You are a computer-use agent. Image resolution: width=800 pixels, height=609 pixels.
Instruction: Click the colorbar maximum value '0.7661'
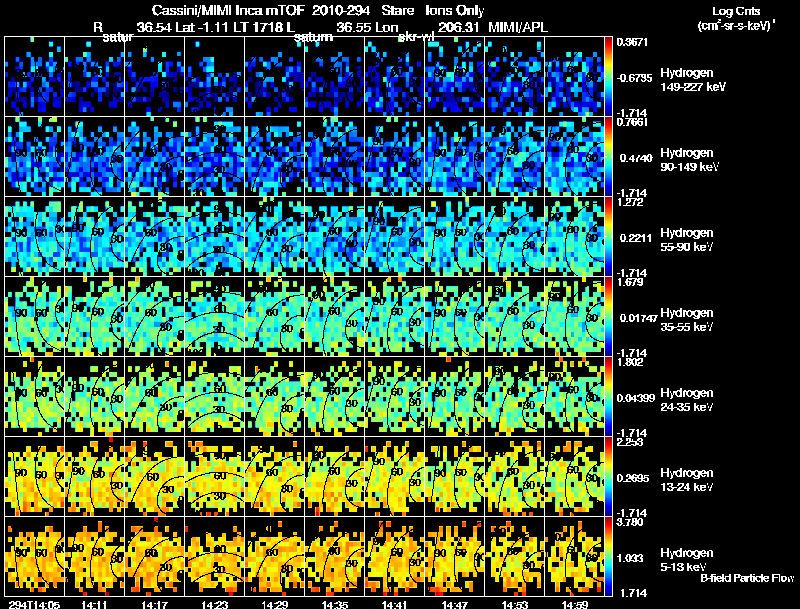tap(632, 122)
